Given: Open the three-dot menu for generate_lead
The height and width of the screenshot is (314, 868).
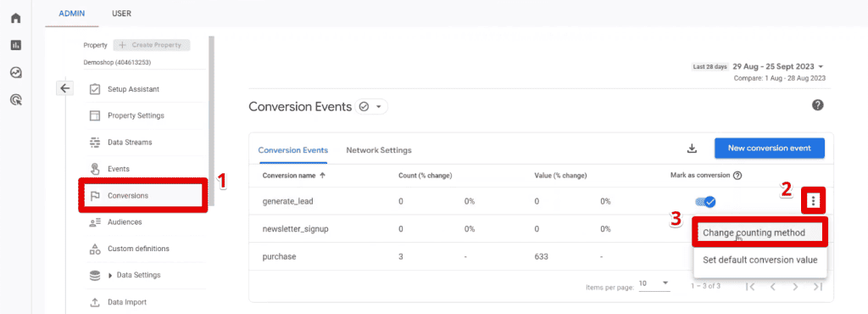Looking at the screenshot, I should pos(813,201).
